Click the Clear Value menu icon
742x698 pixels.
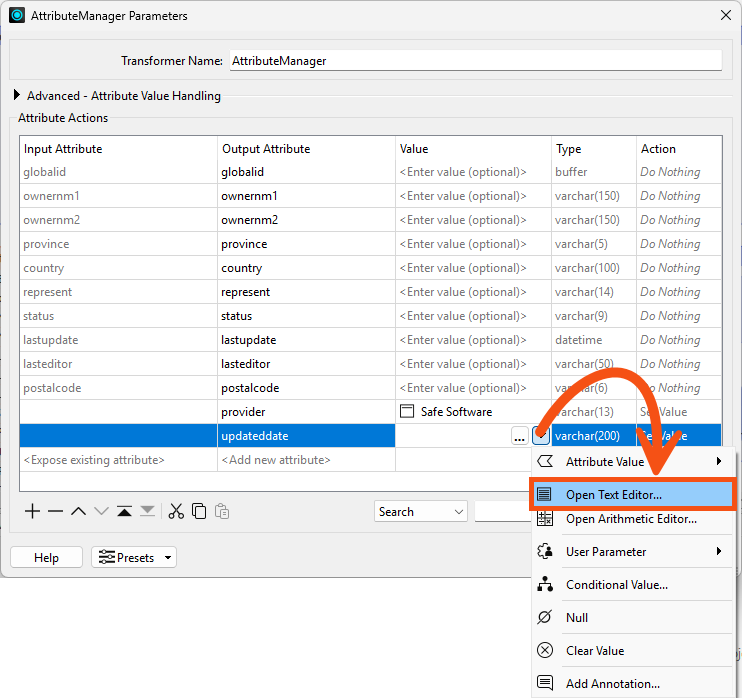point(545,650)
